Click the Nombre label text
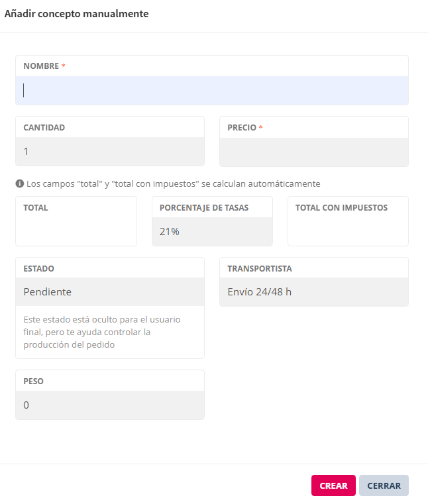 pos(40,66)
